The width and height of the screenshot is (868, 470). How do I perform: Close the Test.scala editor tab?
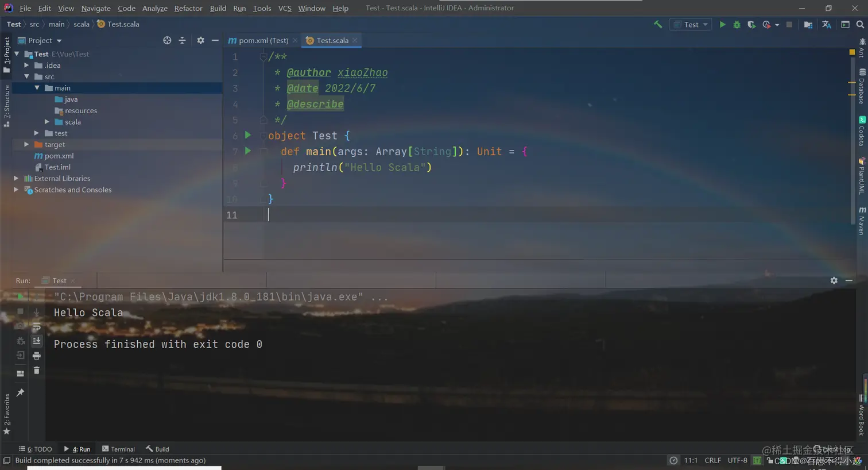point(355,40)
